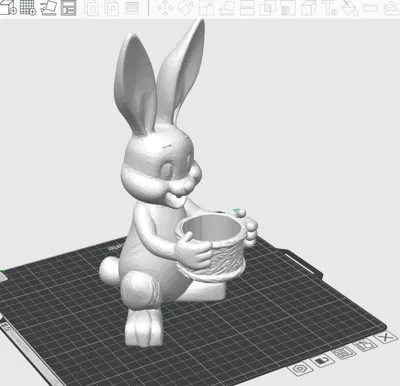Arrange objects on this plate icon
This screenshot has width=400, height=386.
343,353
